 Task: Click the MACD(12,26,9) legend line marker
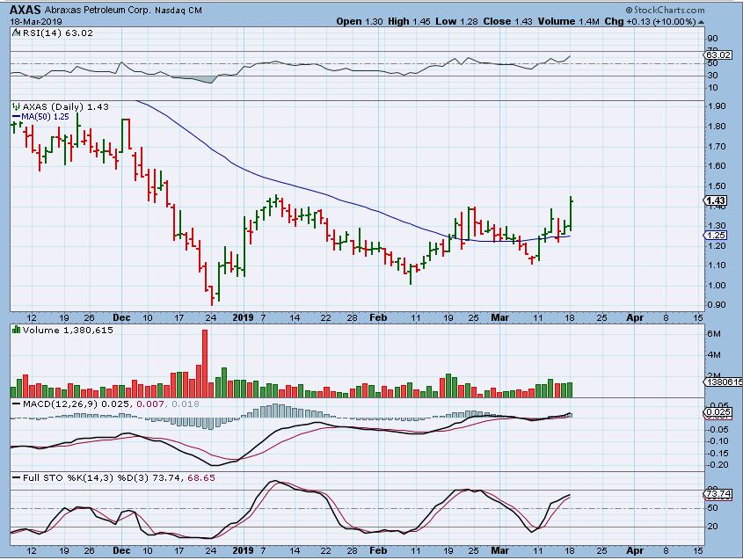pos(15,404)
